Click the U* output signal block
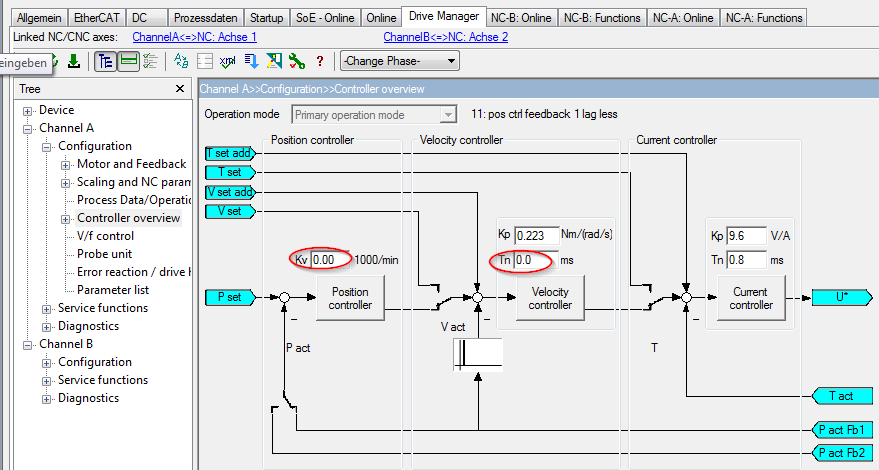Image resolution: width=879 pixels, height=470 pixels. point(842,297)
